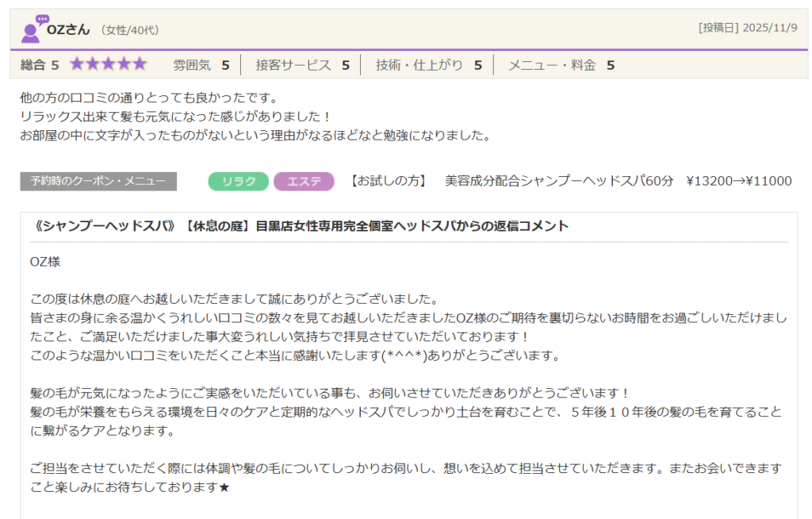Viewport: 812px width, 519px height.
Task: Click the purple エステ badge
Action: pos(304,181)
